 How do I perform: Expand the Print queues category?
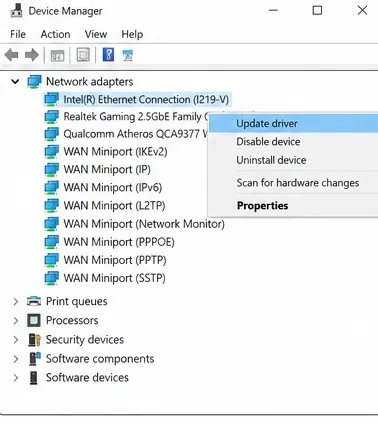click(x=16, y=302)
